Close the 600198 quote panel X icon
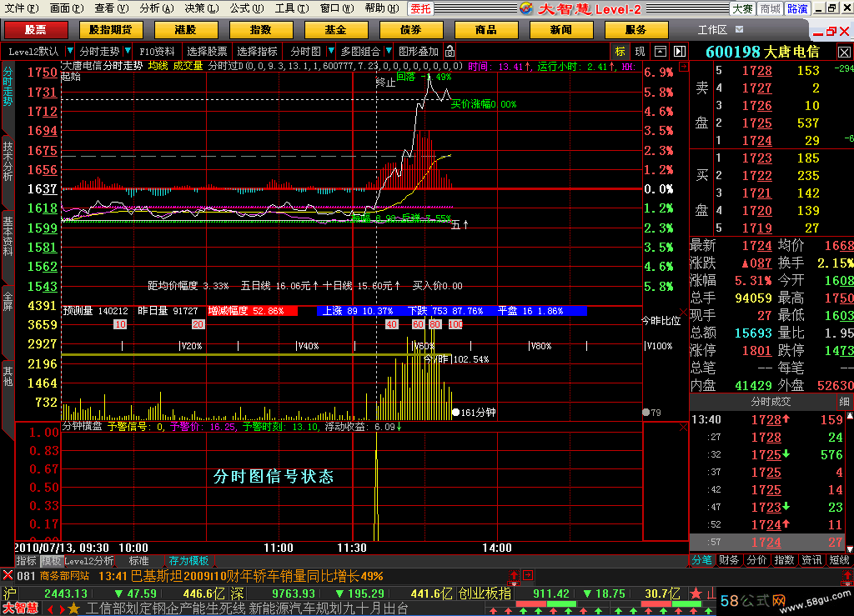 844,53
